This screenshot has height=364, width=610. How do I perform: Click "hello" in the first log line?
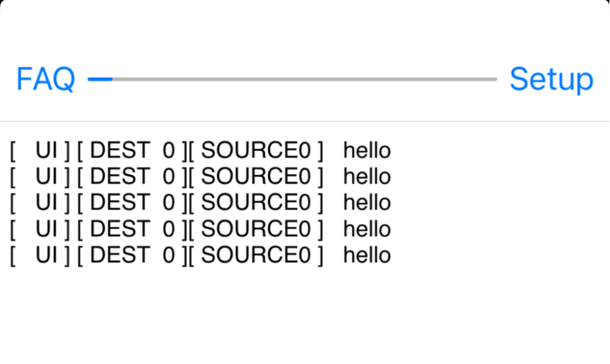[x=367, y=150]
